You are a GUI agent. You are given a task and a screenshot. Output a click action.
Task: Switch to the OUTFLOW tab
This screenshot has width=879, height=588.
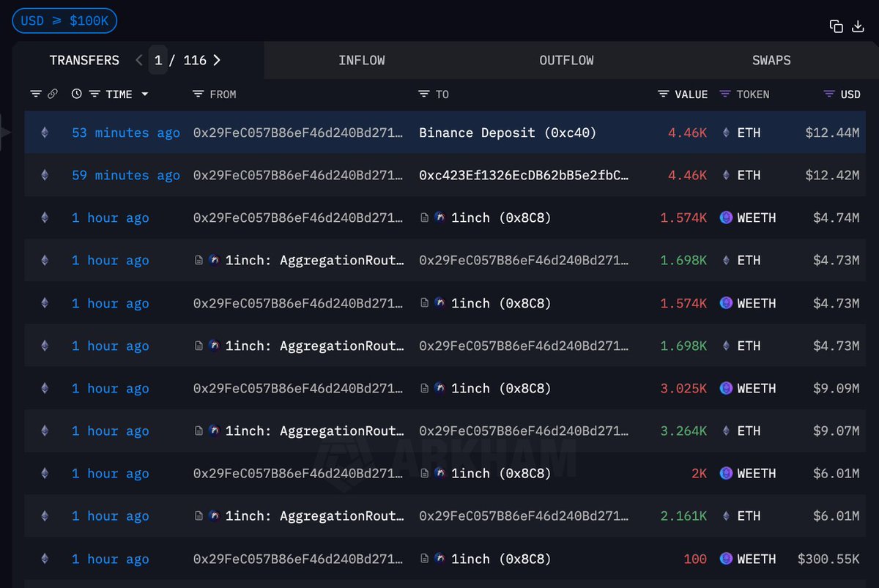[x=566, y=60]
